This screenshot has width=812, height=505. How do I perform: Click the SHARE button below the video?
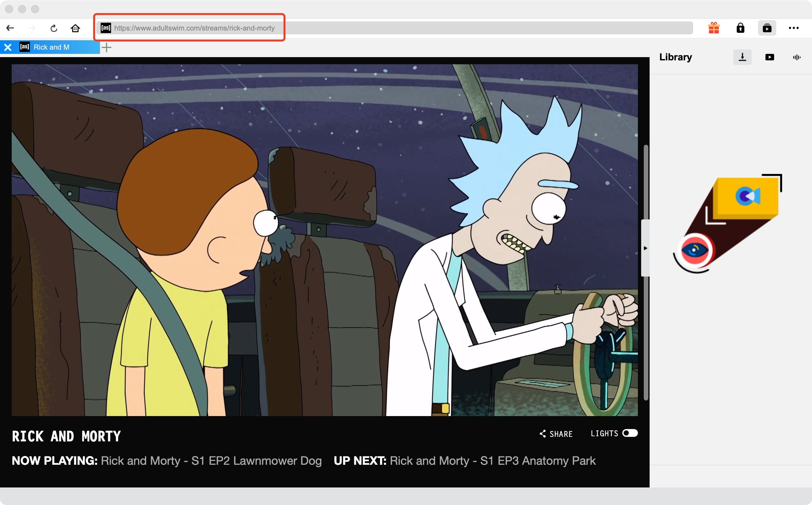coord(556,434)
